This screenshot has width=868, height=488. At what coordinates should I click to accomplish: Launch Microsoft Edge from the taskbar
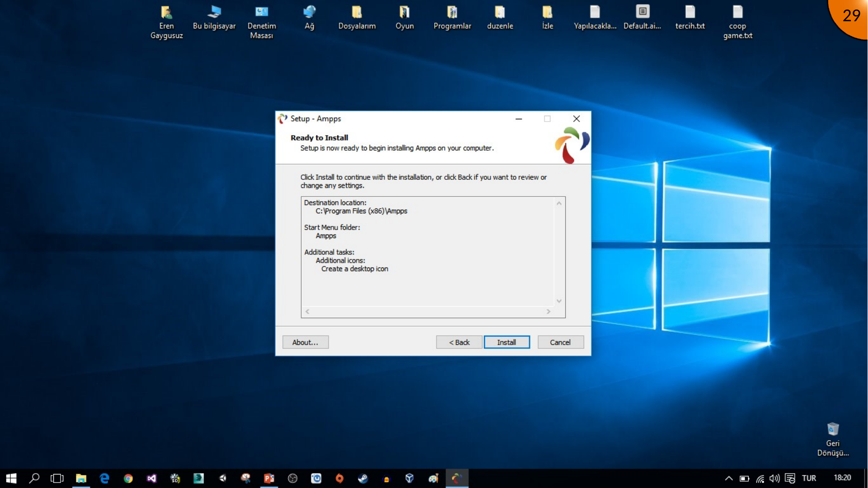[x=104, y=478]
